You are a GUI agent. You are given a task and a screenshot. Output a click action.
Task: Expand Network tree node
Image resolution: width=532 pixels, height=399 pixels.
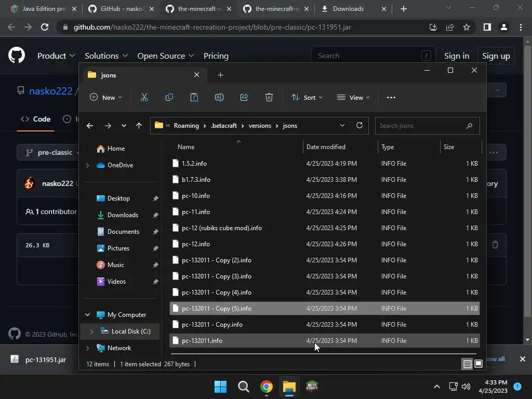[x=87, y=348]
